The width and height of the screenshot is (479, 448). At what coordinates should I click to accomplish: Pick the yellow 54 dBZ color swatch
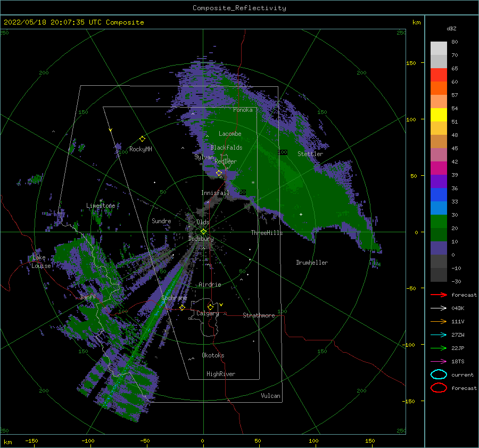pyautogui.click(x=439, y=115)
